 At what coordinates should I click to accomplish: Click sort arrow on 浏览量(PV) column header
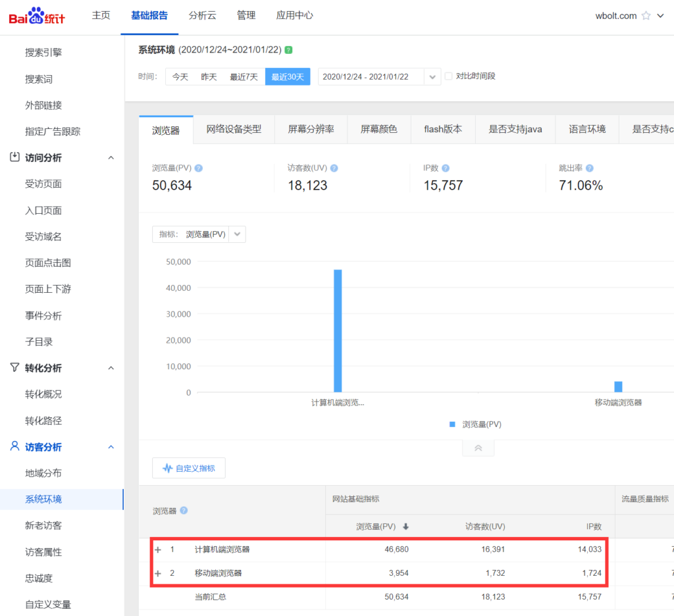[x=405, y=526]
